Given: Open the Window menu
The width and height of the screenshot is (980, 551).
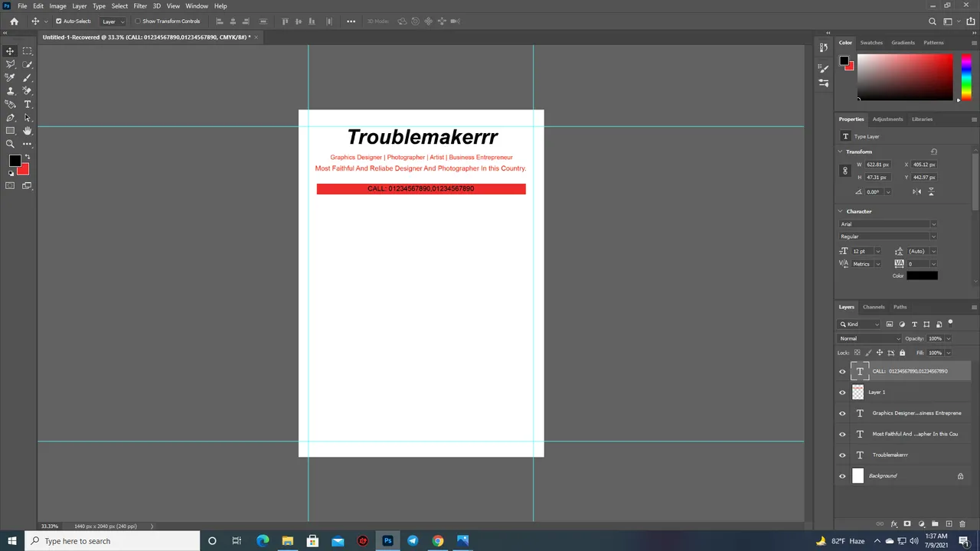Looking at the screenshot, I should (x=197, y=6).
